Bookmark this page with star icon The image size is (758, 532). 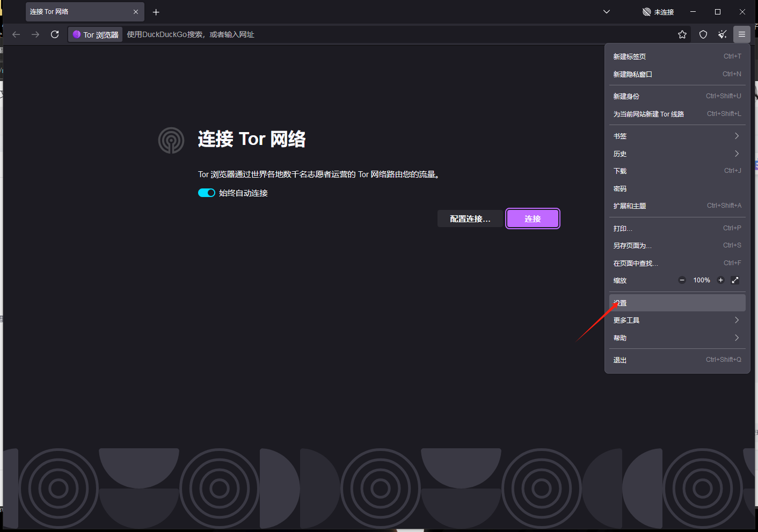[x=682, y=34]
